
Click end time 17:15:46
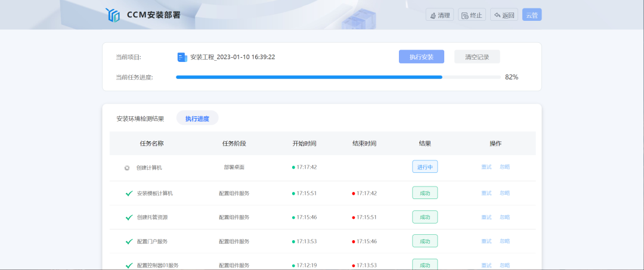(x=366, y=241)
